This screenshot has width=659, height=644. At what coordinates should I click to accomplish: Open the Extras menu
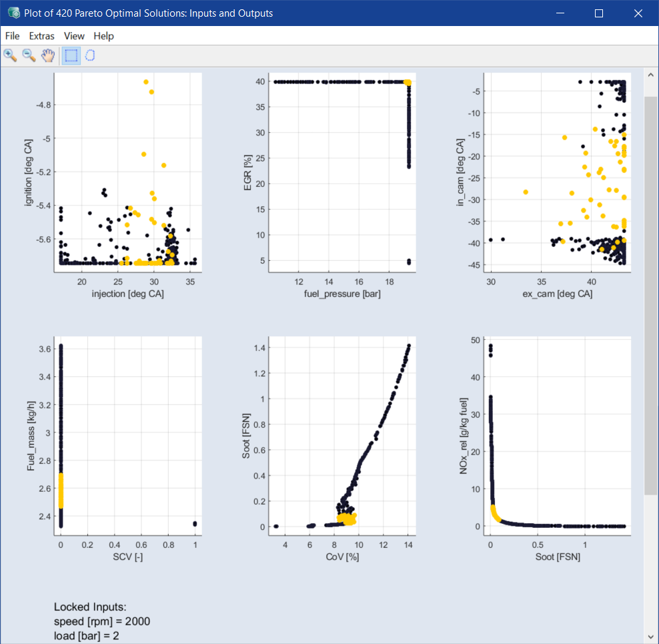click(x=42, y=36)
